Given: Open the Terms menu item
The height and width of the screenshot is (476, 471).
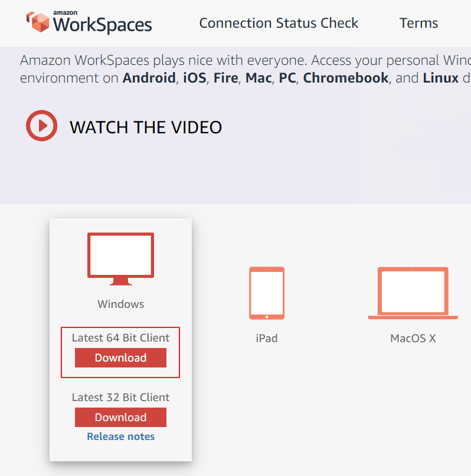Looking at the screenshot, I should [x=418, y=23].
